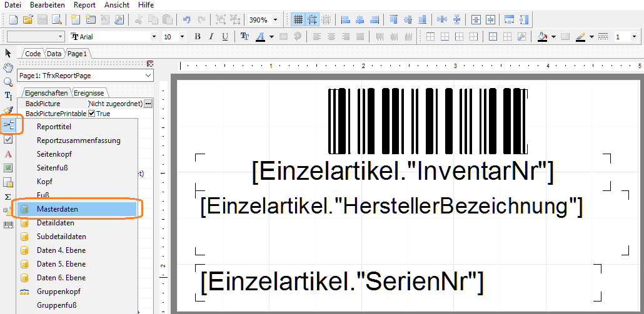Open the Datei menu
This screenshot has height=314, width=644.
[13, 5]
